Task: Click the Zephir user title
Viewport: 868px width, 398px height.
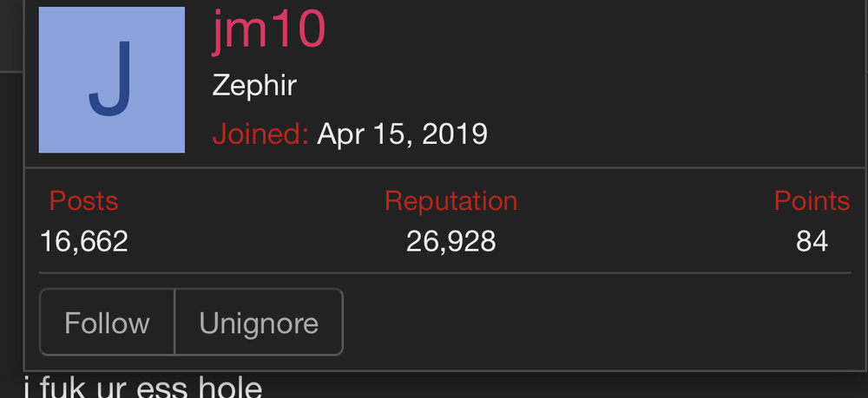Action: point(254,86)
